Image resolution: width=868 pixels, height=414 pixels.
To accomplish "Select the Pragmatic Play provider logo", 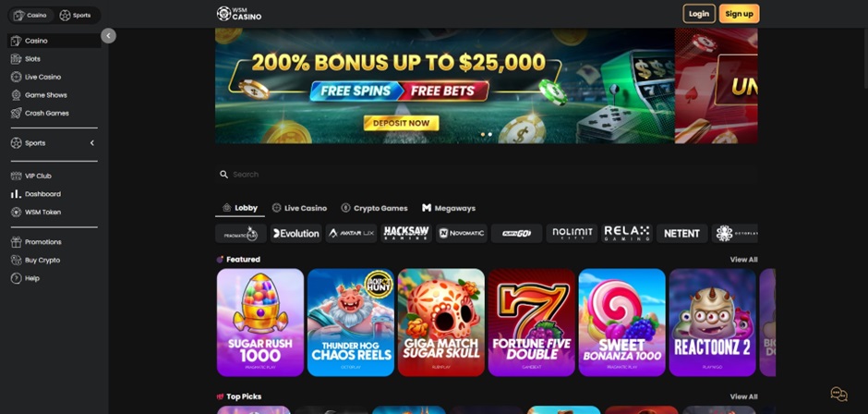I will (x=241, y=233).
